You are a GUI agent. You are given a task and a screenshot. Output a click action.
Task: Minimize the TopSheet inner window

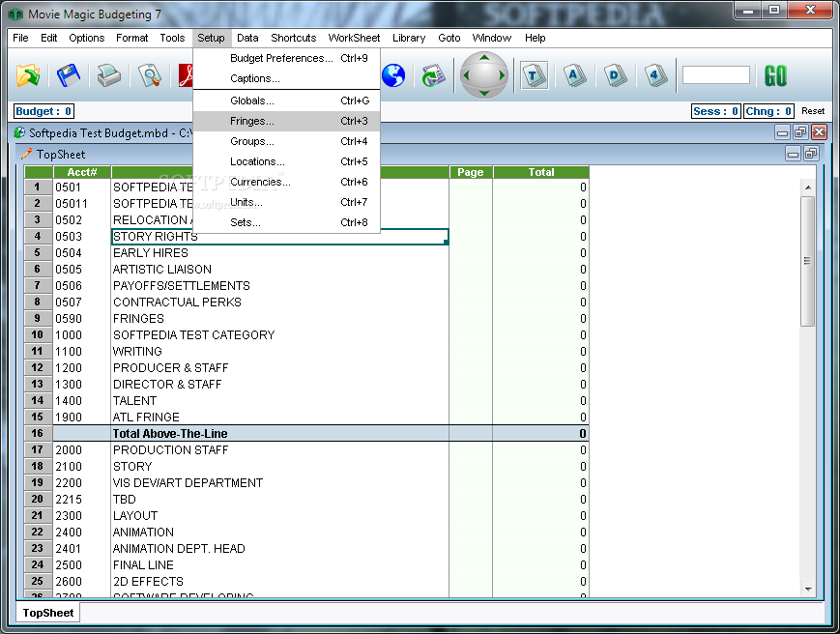(793, 155)
